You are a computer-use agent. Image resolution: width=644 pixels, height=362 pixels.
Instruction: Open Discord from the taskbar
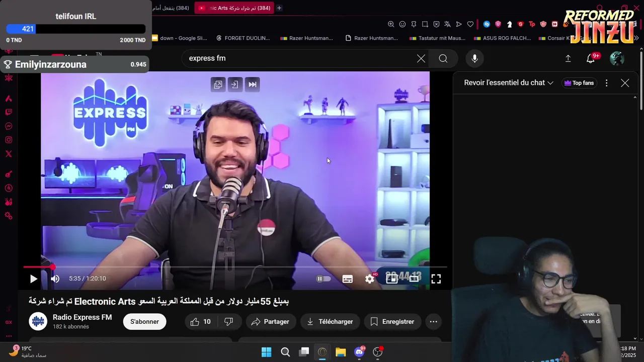tap(359, 352)
